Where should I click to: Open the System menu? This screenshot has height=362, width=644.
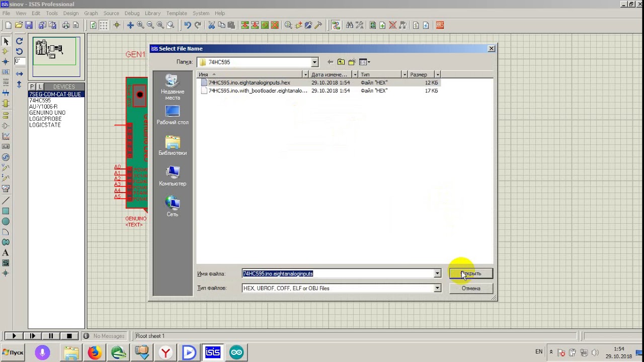coord(201,13)
